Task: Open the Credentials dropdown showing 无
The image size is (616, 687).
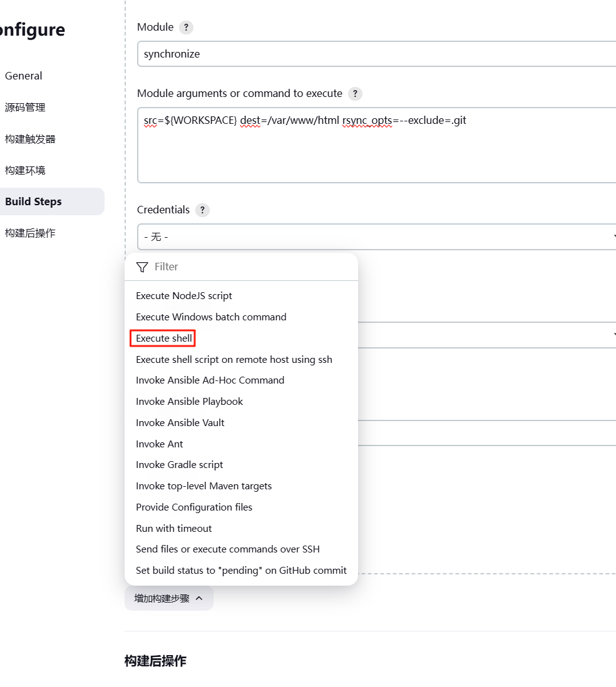Action: click(x=377, y=237)
